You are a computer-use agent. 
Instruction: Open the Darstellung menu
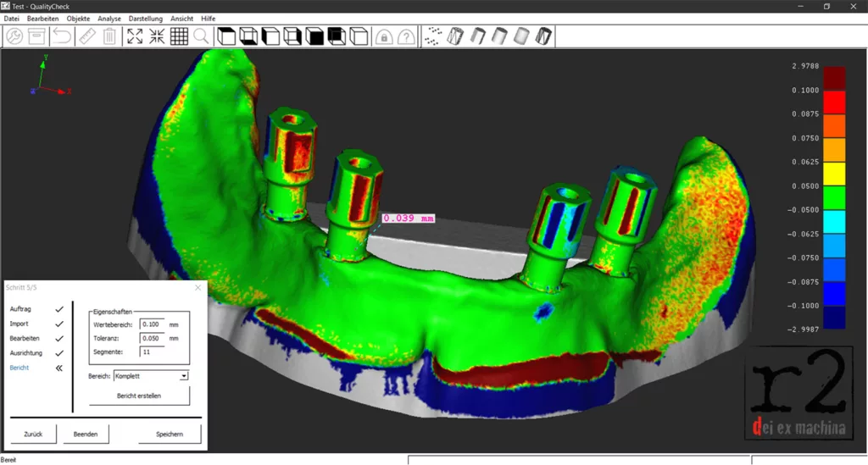tap(146, 18)
